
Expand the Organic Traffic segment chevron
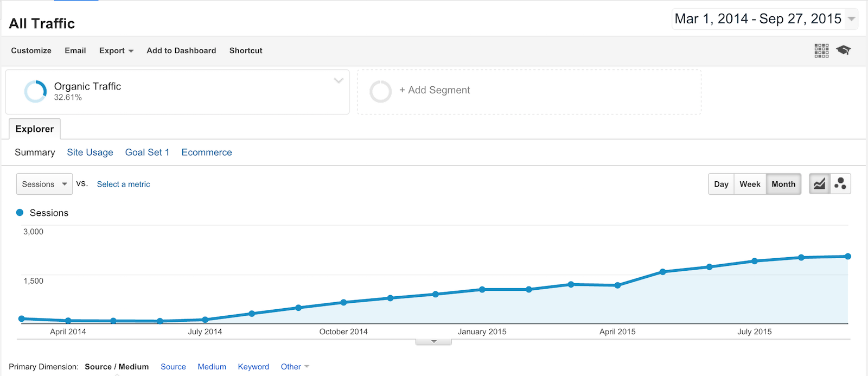pos(339,81)
